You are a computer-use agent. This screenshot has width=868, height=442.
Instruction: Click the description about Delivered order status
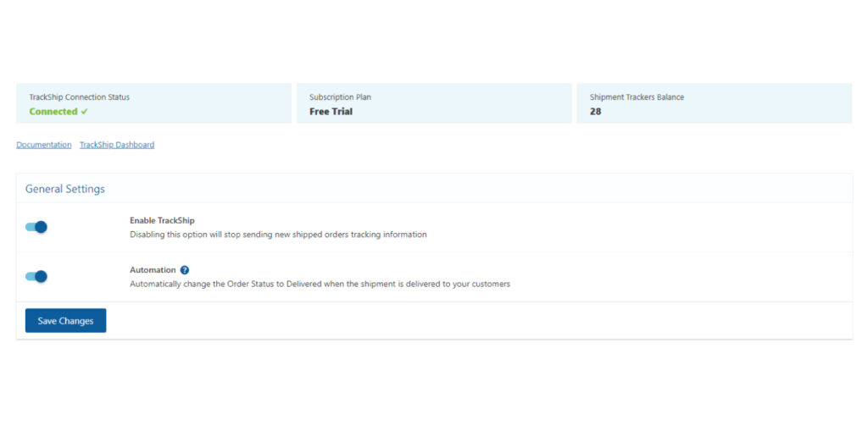coord(320,285)
